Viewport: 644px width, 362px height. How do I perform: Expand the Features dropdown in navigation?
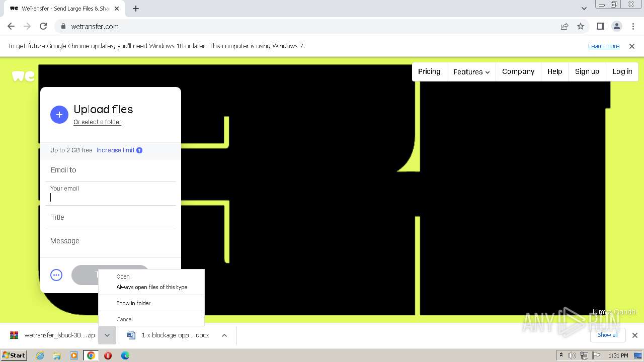pos(471,72)
